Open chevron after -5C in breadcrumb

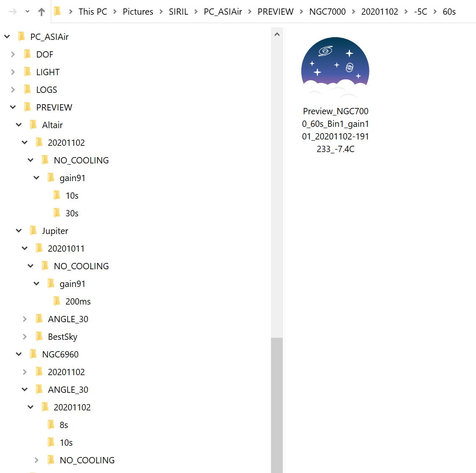[435, 11]
